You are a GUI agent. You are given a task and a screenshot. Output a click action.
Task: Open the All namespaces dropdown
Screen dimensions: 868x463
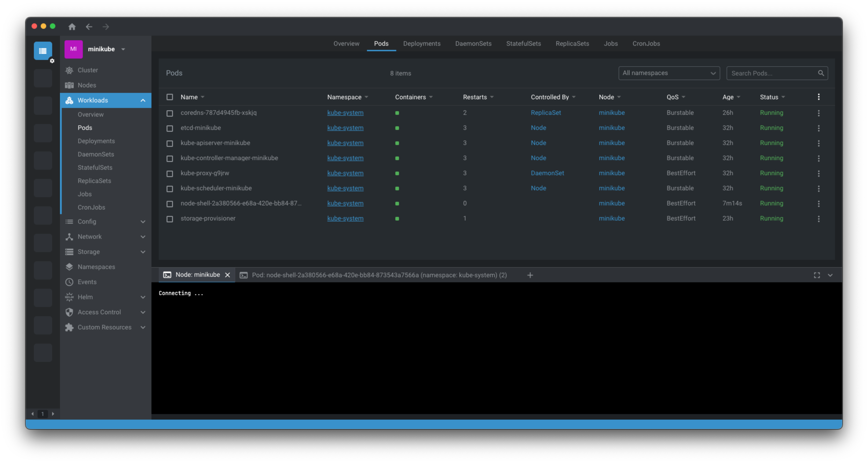click(x=669, y=73)
